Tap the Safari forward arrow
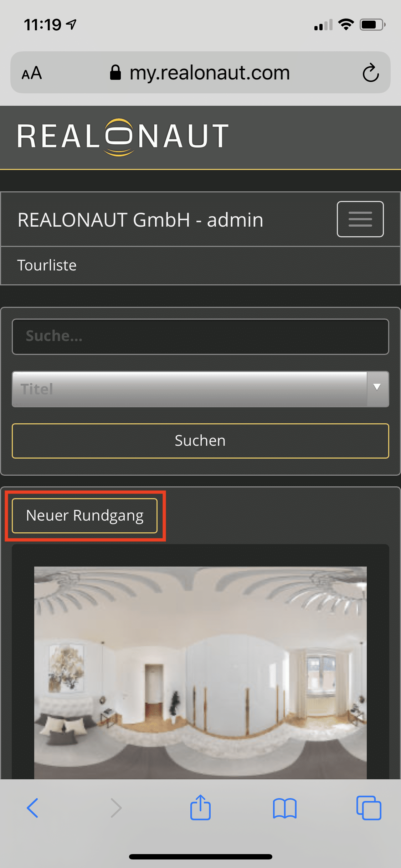Screen dimensions: 401x868 [x=116, y=808]
